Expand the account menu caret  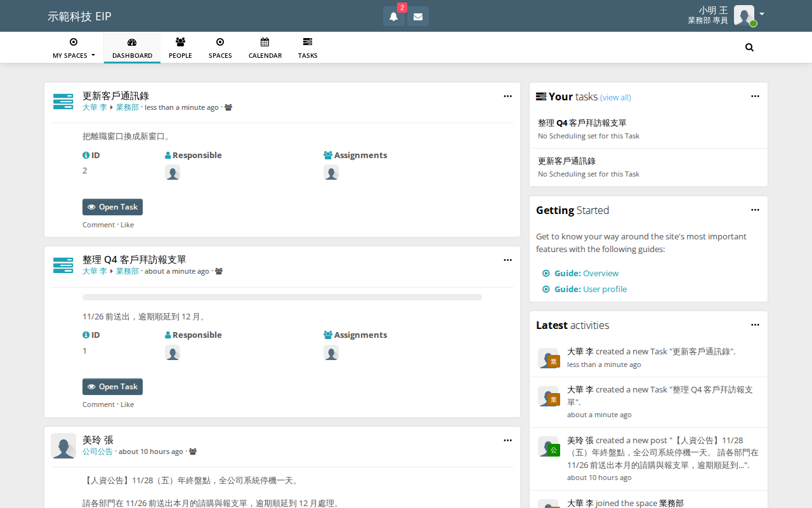pyautogui.click(x=762, y=14)
